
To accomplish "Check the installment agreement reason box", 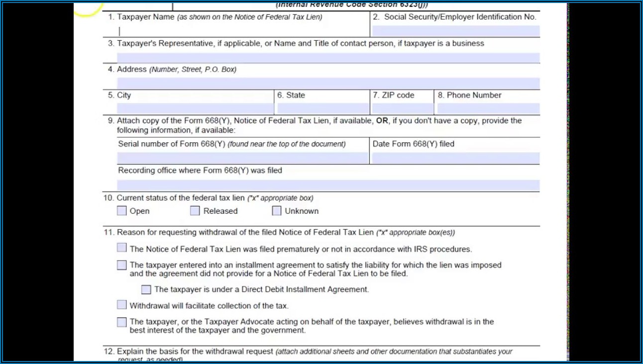I will pyautogui.click(x=122, y=265).
